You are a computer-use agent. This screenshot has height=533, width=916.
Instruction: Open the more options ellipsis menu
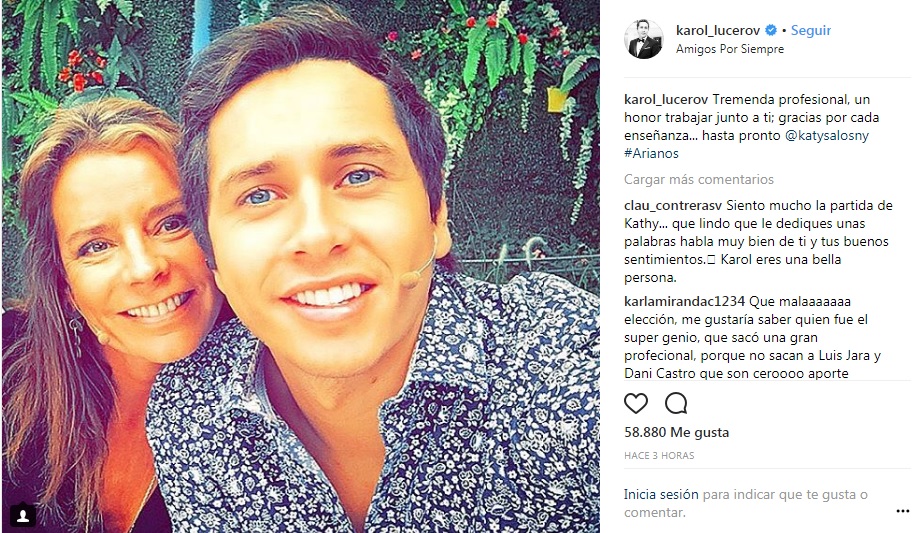click(x=902, y=511)
